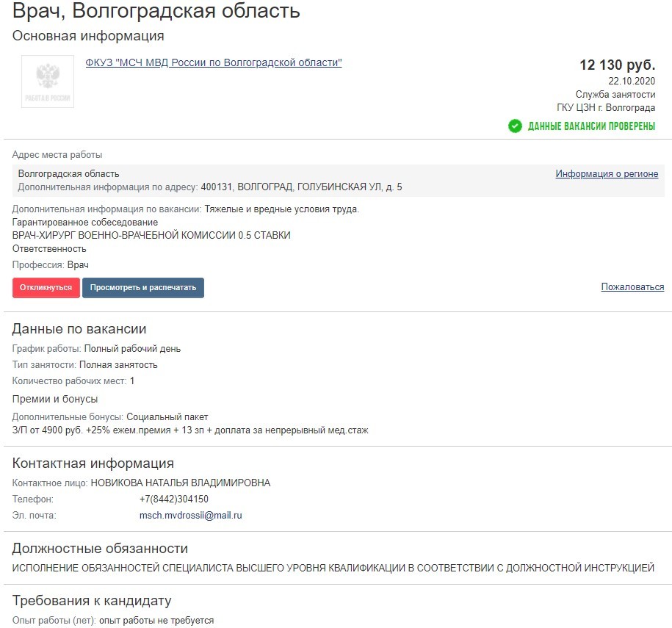
Task: Select the vacancy title Врач, Волгоградская область
Action: point(155,11)
